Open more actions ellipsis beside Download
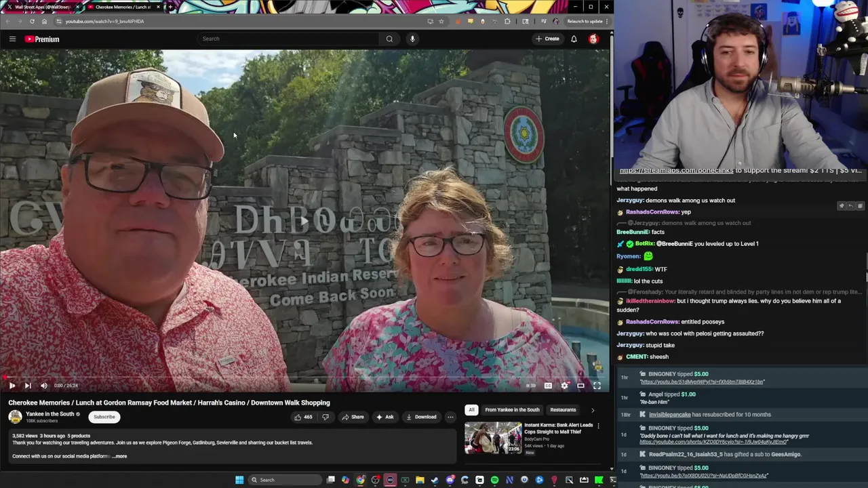Image resolution: width=868 pixels, height=488 pixels. pos(450,417)
